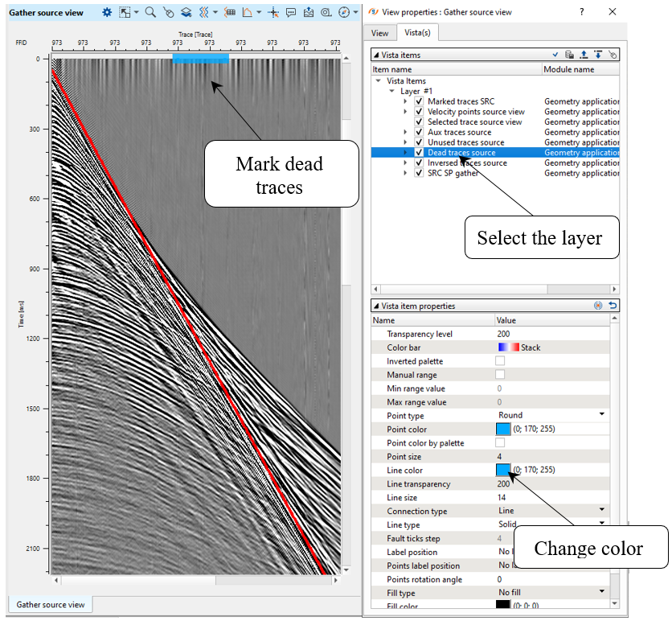Select the Velocity points source view item
672x625 pixels.
point(476,112)
